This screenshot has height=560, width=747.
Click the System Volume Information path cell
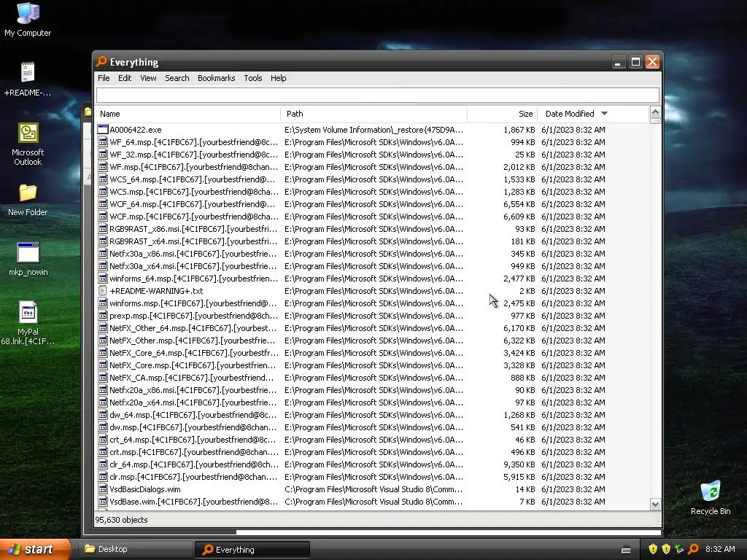(x=373, y=130)
